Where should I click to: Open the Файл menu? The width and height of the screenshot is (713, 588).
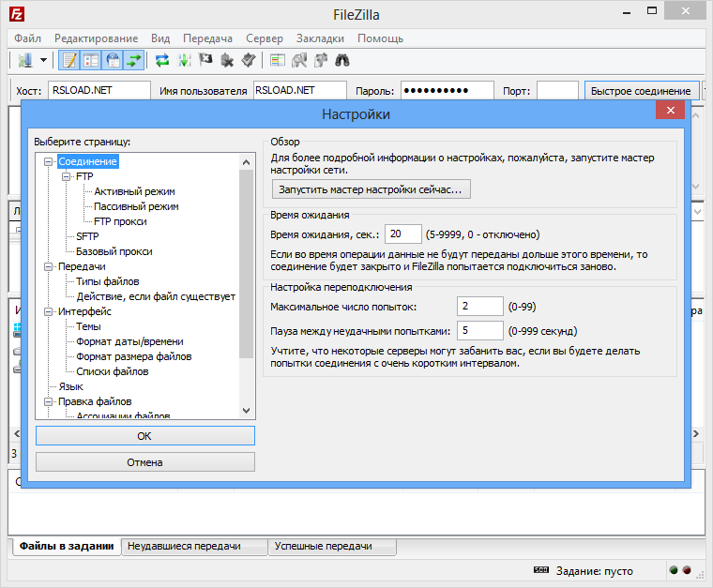pyautogui.click(x=27, y=38)
